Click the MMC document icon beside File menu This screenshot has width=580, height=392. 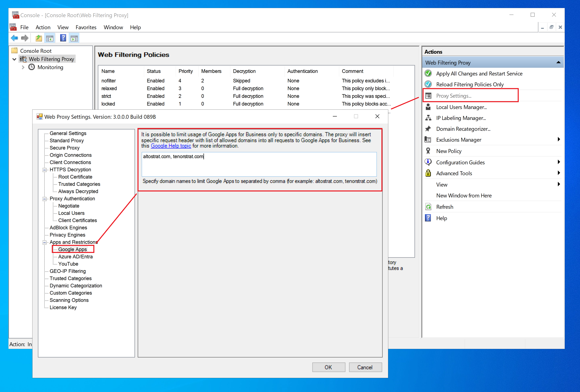pyautogui.click(x=13, y=27)
